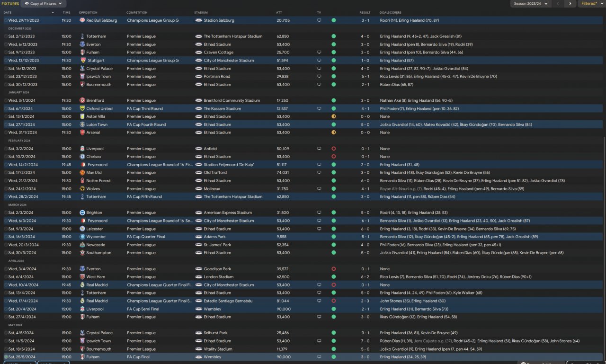Click the Arsenal club badge
The height and width of the screenshot is (364, 606).
[82, 133]
